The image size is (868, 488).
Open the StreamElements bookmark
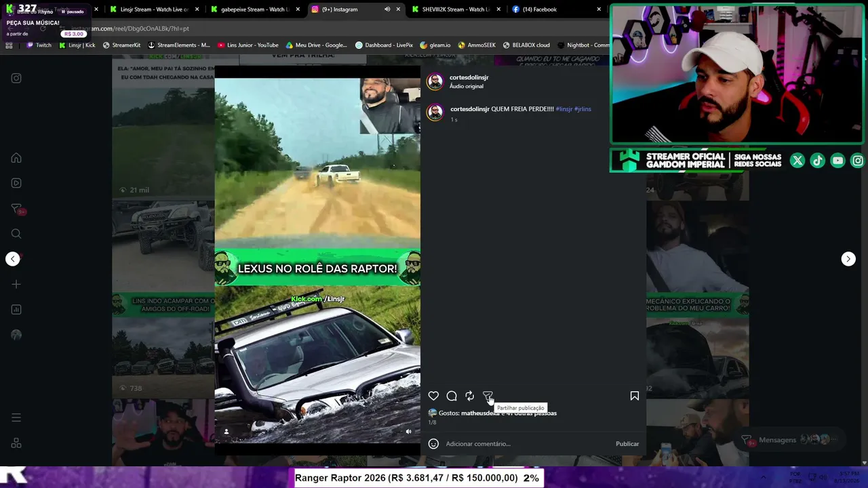179,45
